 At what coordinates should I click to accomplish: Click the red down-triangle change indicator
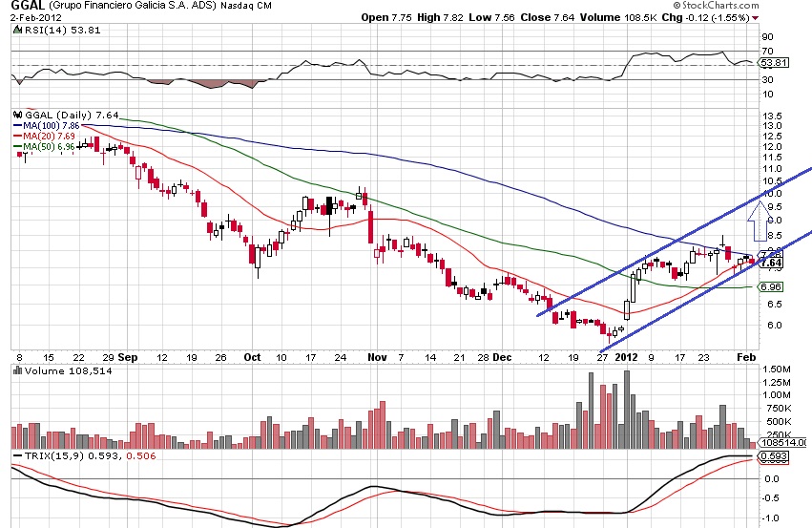pos(756,18)
